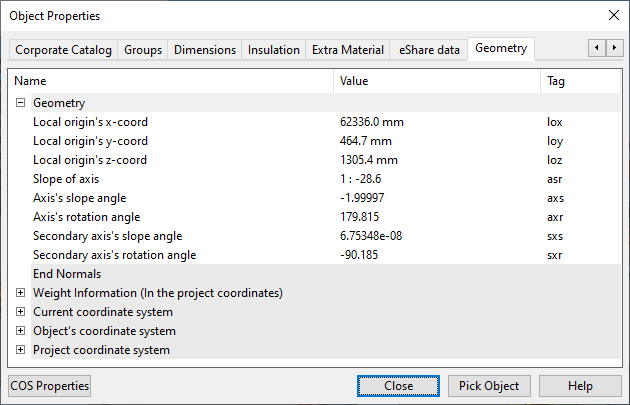Screen dimensions: 630x405
Task: Open the eShare data tab
Action: tap(429, 50)
